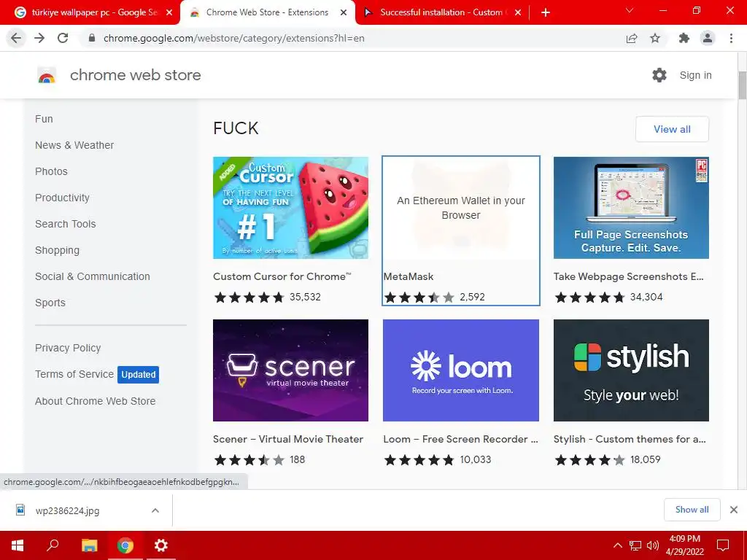Click Custom Cursor for Chrome title

coord(282,276)
